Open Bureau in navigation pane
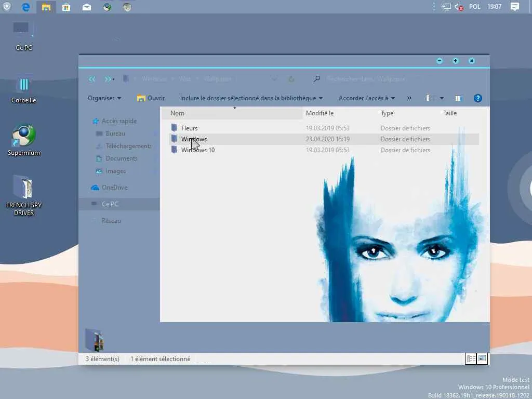Screen dimensions: 532x399 [x=111, y=134]
